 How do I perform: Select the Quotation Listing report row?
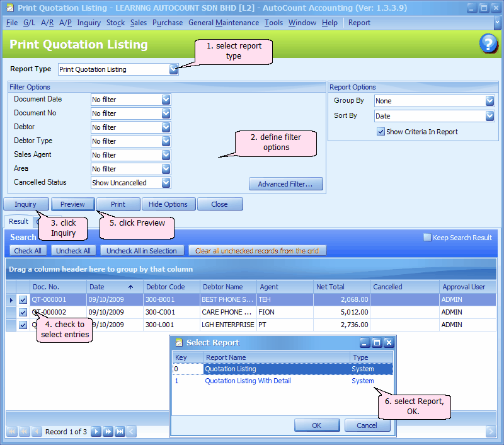pyautogui.click(x=282, y=369)
